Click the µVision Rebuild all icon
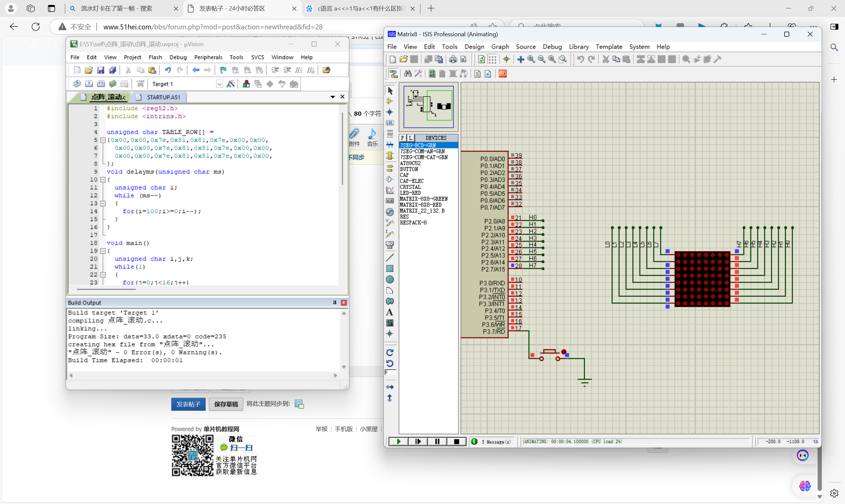Viewport: 845px width, 504px height. pos(101,84)
